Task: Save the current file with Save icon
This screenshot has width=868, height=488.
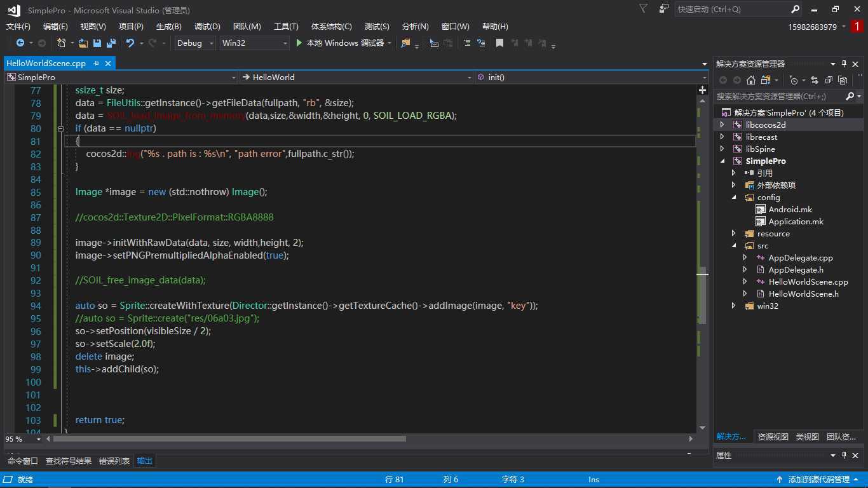Action: [97, 43]
